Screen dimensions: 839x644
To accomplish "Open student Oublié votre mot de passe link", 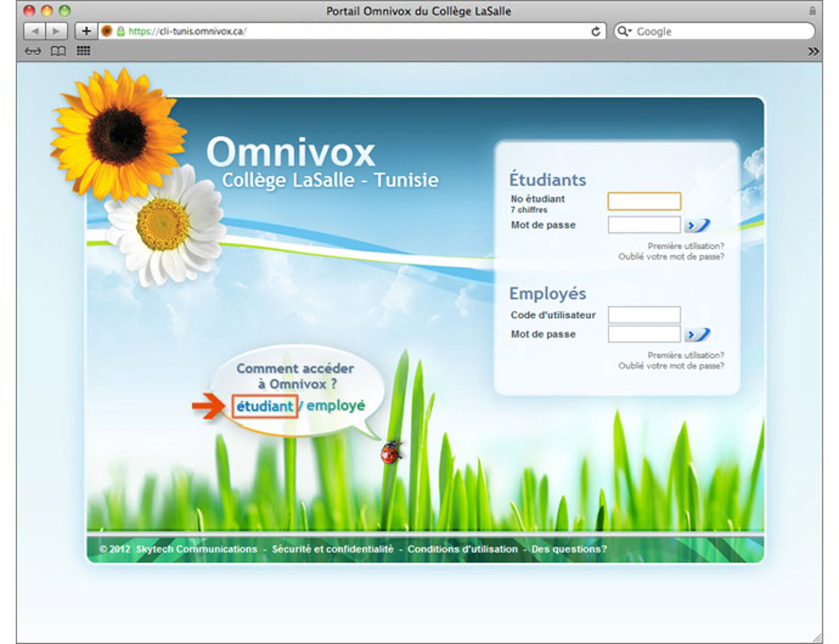I will pos(671,256).
